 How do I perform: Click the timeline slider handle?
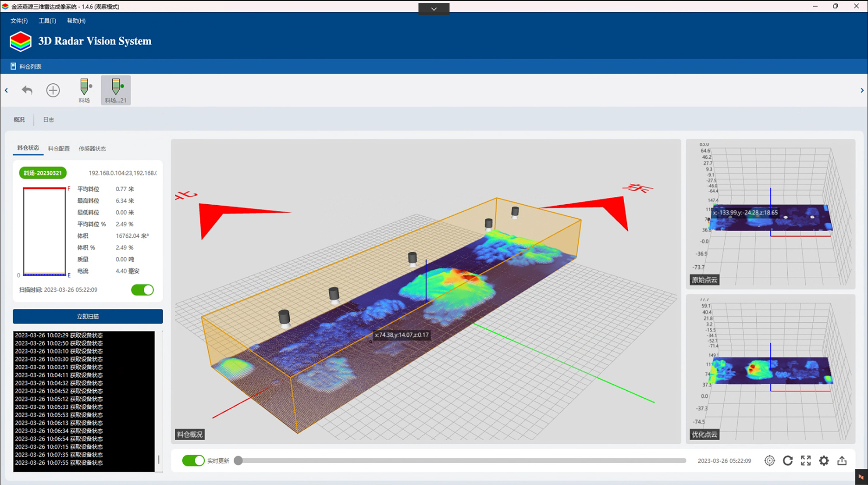[x=238, y=460]
